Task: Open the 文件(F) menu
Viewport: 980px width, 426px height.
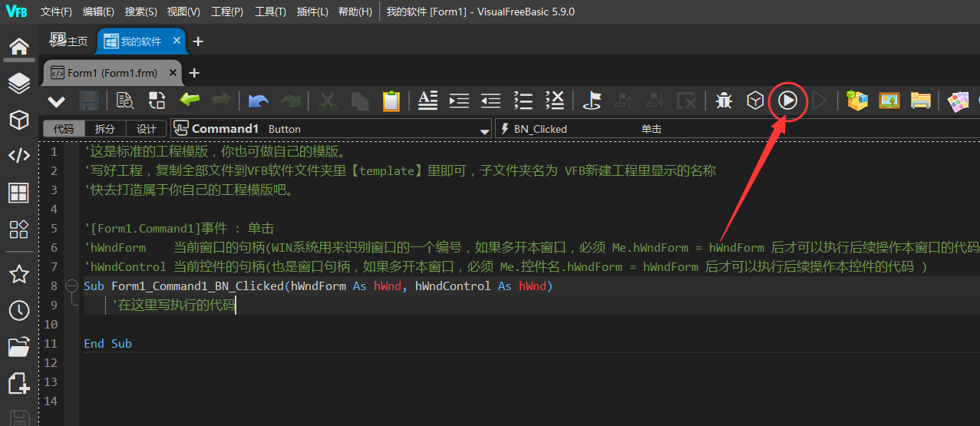Action: pos(56,12)
